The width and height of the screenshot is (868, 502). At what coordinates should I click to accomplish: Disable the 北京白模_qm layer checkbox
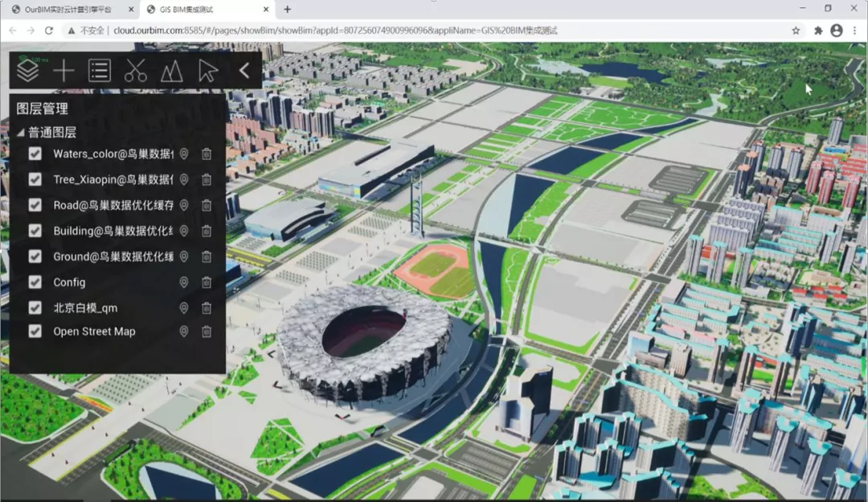pos(35,307)
